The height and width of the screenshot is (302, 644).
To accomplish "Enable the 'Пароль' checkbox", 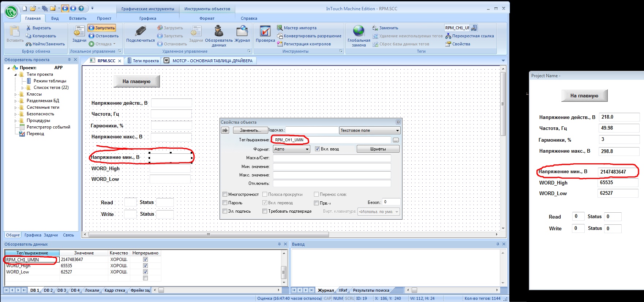I will click(225, 203).
